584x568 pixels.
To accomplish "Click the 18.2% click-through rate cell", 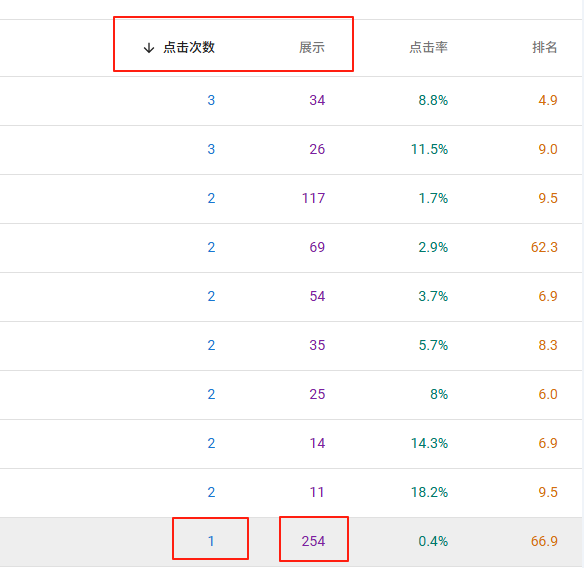I will [x=429, y=492].
